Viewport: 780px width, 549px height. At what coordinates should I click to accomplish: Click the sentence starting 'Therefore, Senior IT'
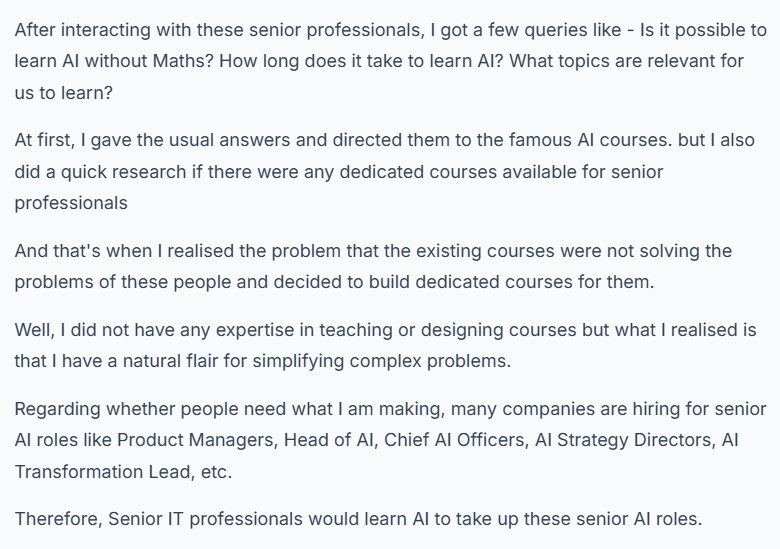(x=358, y=519)
